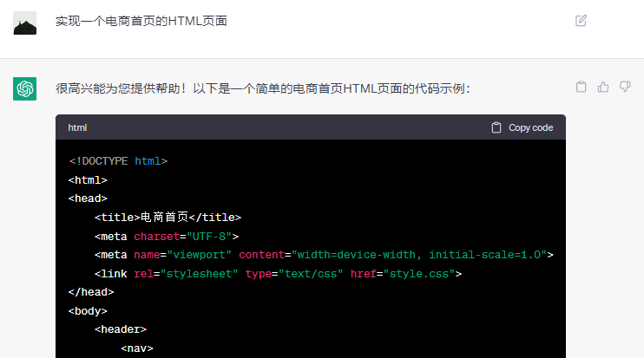Give the response a thumbs down

click(625, 87)
